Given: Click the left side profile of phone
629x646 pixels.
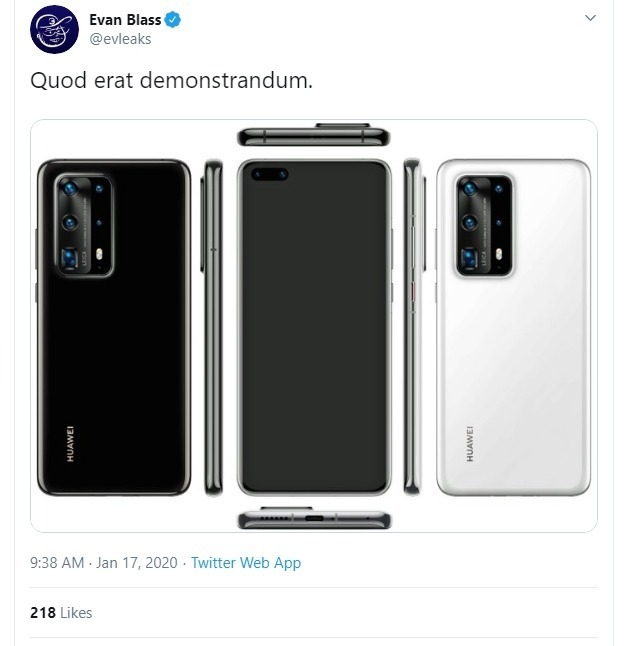Looking at the screenshot, I should pyautogui.click(x=212, y=326).
